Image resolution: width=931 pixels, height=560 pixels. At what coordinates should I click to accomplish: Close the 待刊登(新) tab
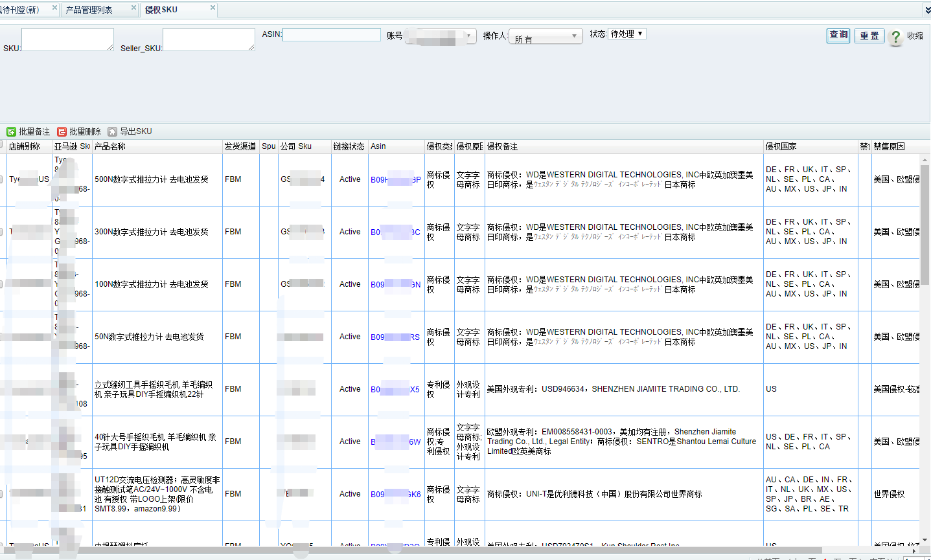tap(54, 8)
